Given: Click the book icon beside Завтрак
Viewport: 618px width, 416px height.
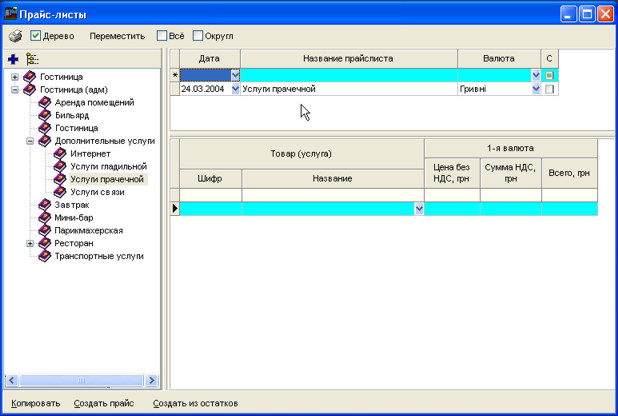Looking at the screenshot, I should (44, 205).
